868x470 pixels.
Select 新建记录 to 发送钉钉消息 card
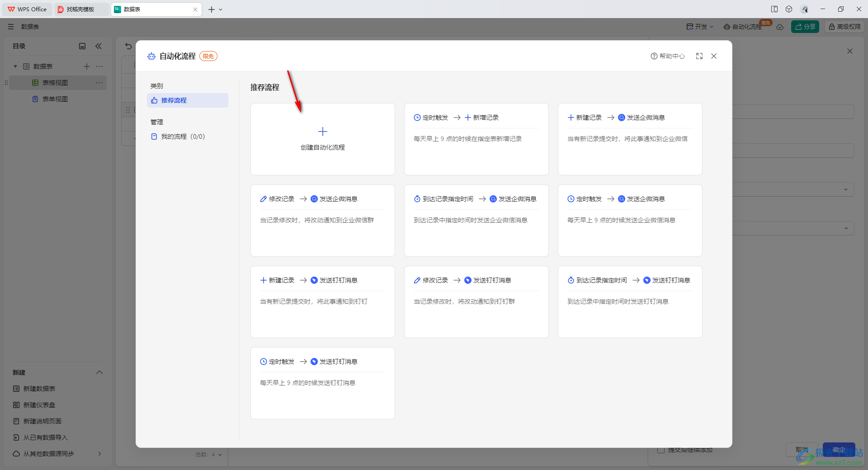pyautogui.click(x=322, y=302)
